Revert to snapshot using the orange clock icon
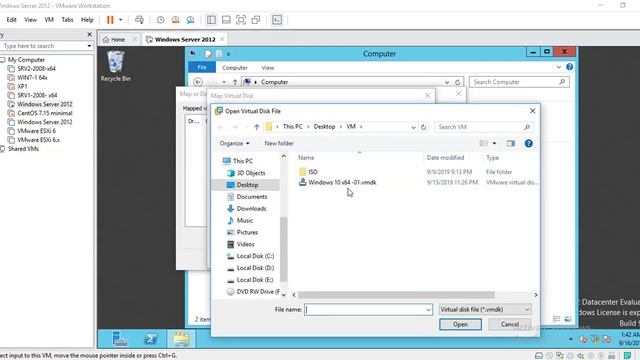This screenshot has height=360, width=640. point(176,20)
